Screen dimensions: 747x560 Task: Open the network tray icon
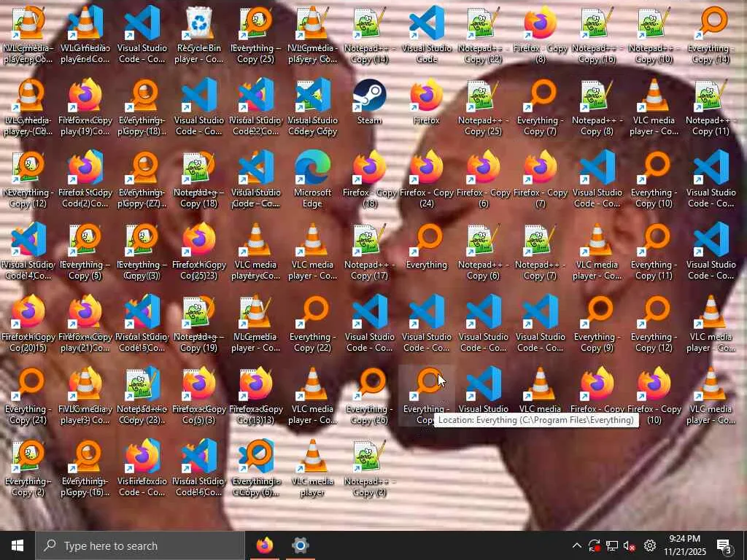point(612,545)
